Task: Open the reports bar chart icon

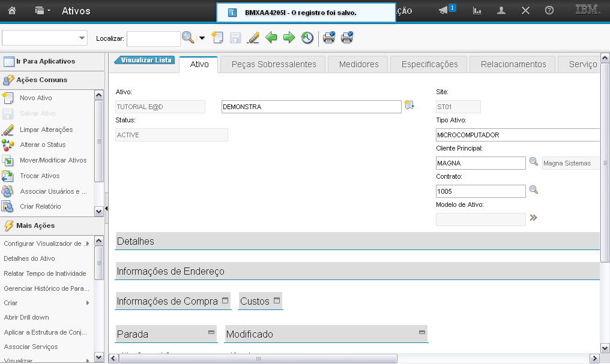Action: [477, 11]
